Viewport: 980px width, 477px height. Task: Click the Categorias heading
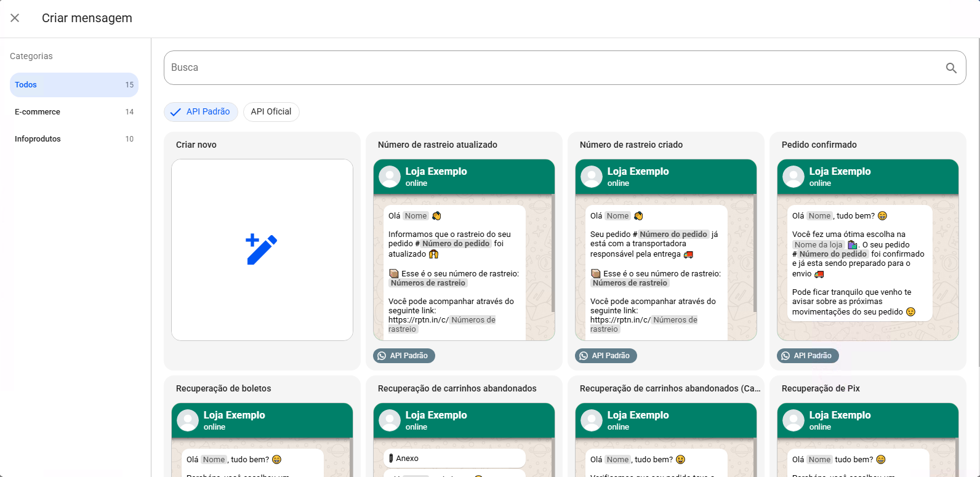tap(31, 56)
